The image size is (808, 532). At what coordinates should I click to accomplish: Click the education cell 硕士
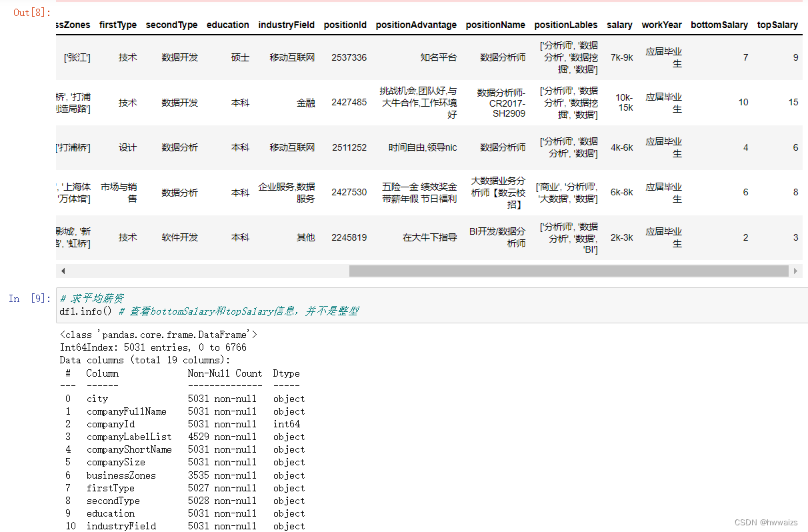(x=240, y=57)
